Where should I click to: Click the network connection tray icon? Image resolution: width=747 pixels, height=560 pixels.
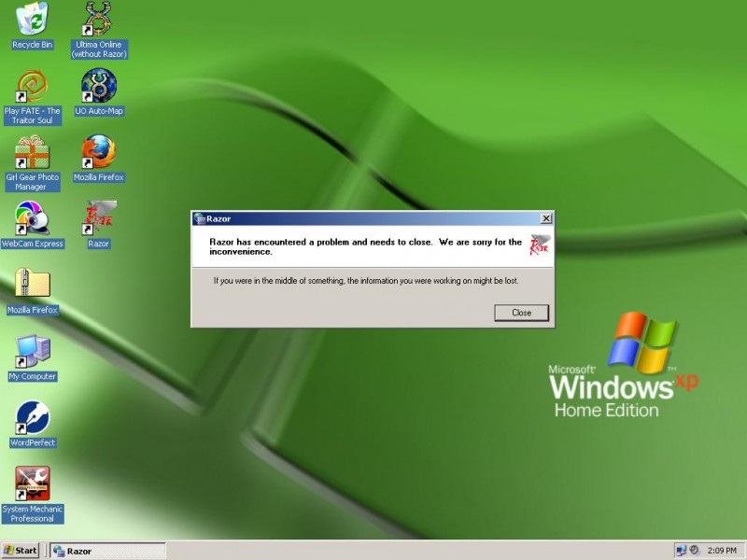coord(681,551)
